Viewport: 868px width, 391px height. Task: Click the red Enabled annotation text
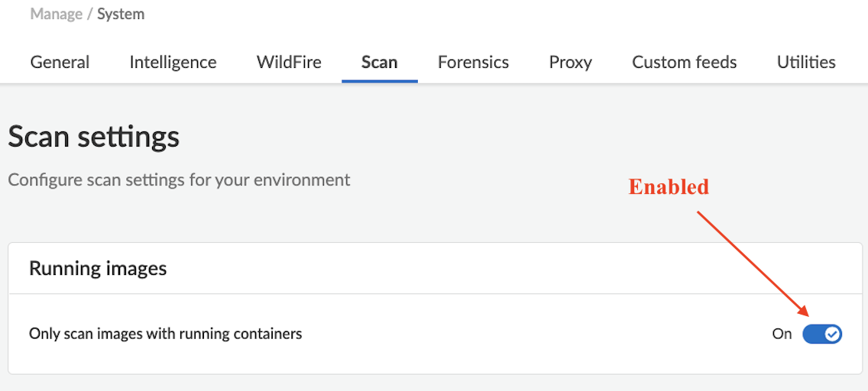click(x=669, y=187)
